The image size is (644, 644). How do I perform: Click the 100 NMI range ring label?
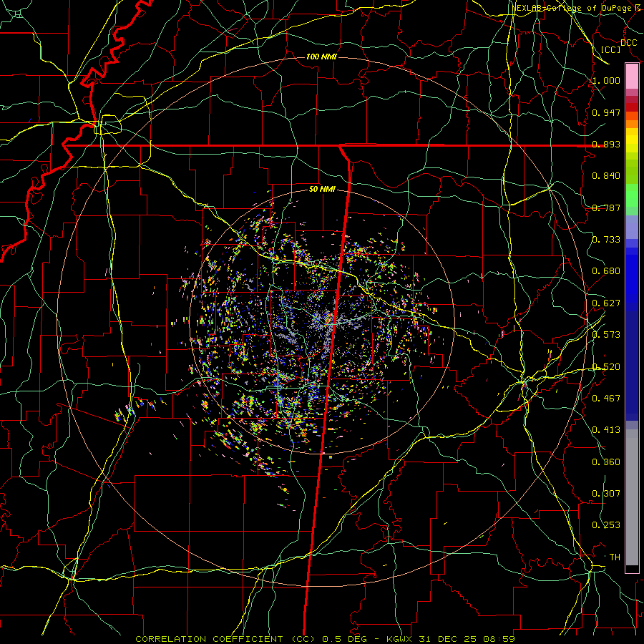pyautogui.click(x=321, y=57)
